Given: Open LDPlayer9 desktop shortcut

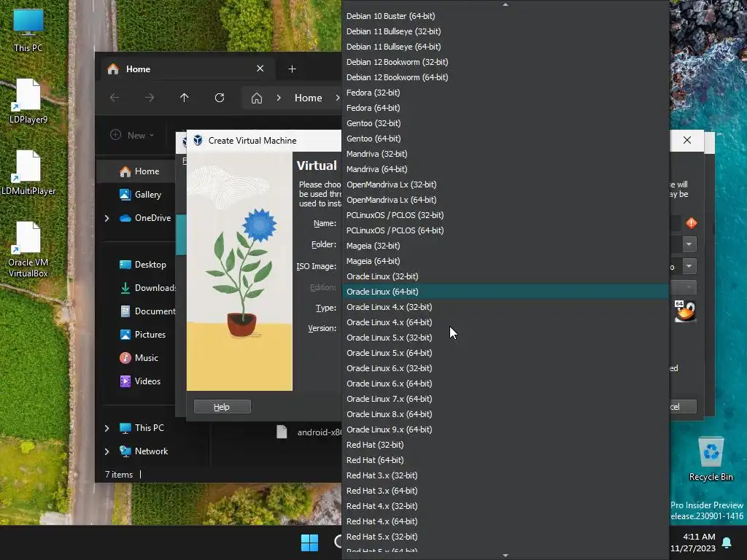Looking at the screenshot, I should pos(28,101).
